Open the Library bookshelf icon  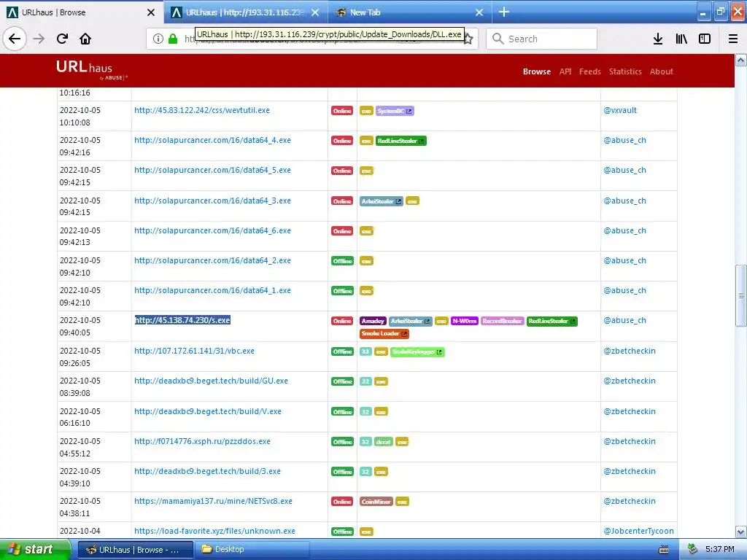point(681,39)
